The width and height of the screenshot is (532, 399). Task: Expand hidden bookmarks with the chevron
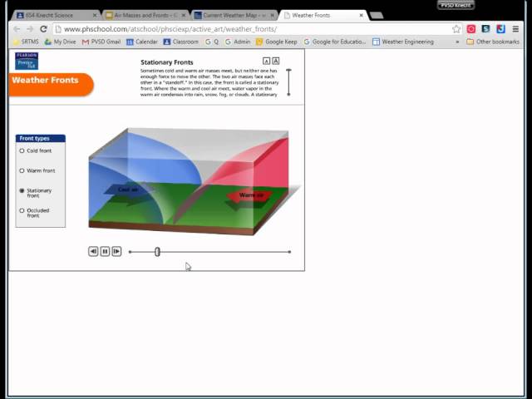tap(457, 42)
